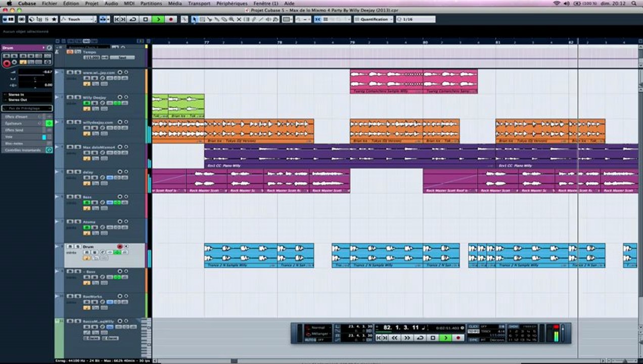Select the pink Tuareg Comanchero audio clip
The width and height of the screenshot is (643, 364).
(387, 81)
